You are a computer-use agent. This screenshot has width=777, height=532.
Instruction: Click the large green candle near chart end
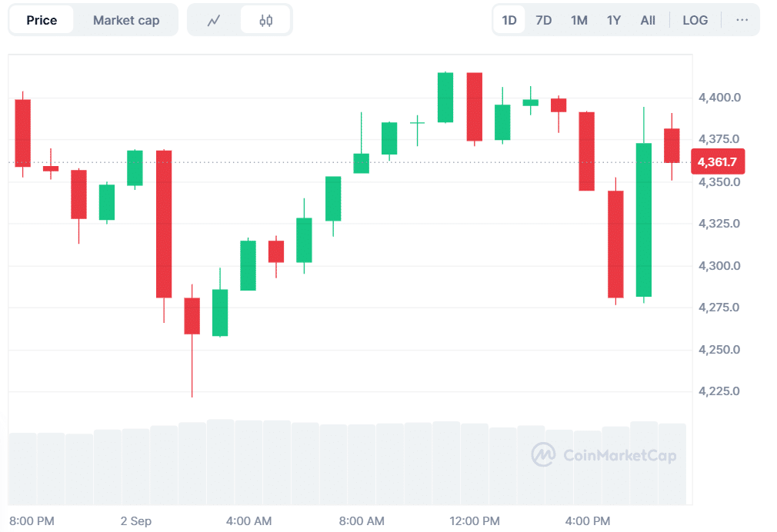[644, 219]
